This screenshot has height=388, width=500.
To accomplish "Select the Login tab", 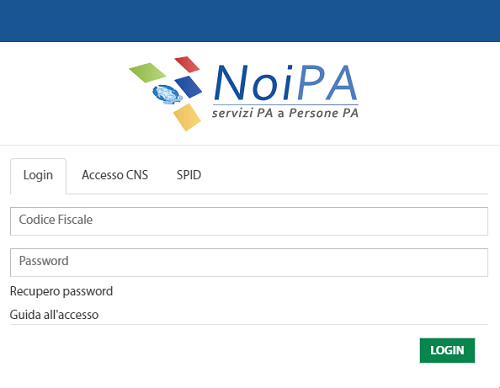I will coord(38,175).
